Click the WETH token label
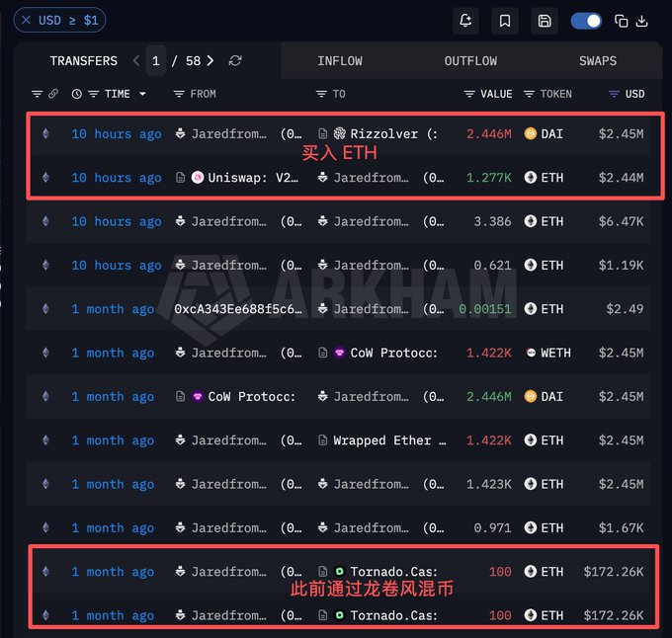Image resolution: width=672 pixels, height=638 pixels. (x=555, y=353)
